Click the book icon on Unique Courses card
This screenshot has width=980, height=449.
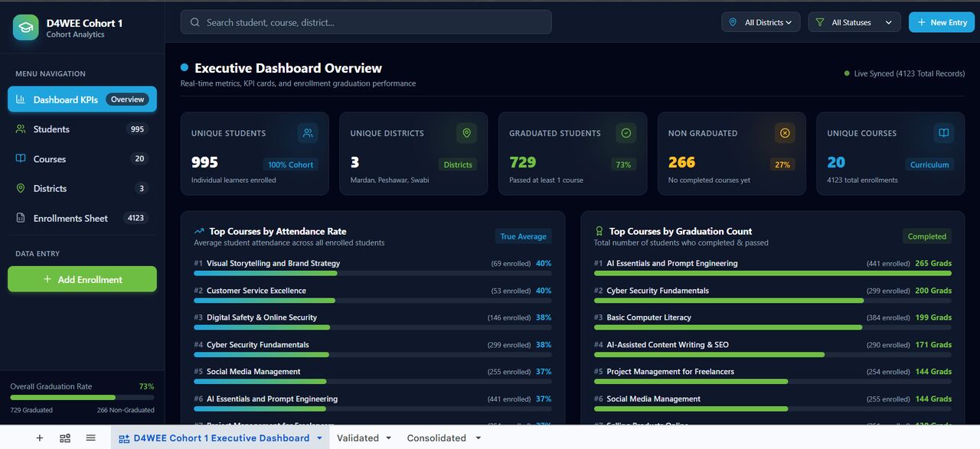point(944,133)
